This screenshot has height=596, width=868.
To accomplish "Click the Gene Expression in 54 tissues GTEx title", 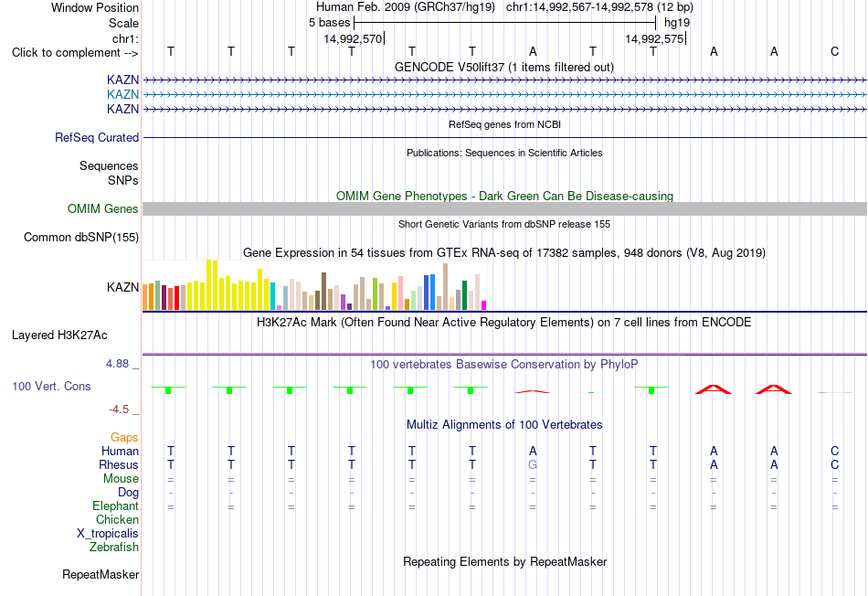I will coord(504,252).
